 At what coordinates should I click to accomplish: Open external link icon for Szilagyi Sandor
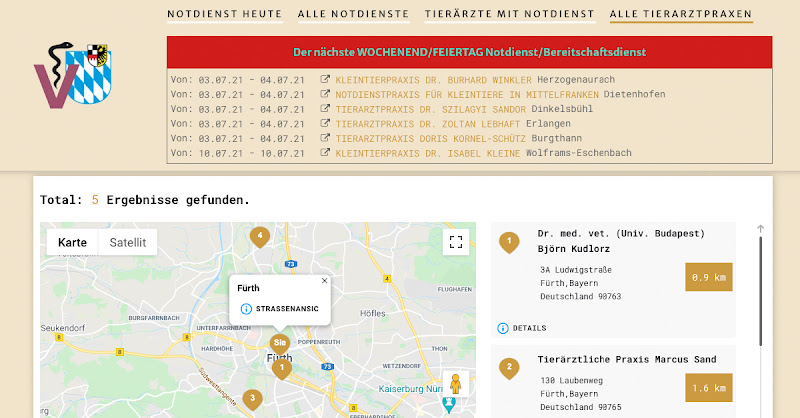click(x=324, y=109)
